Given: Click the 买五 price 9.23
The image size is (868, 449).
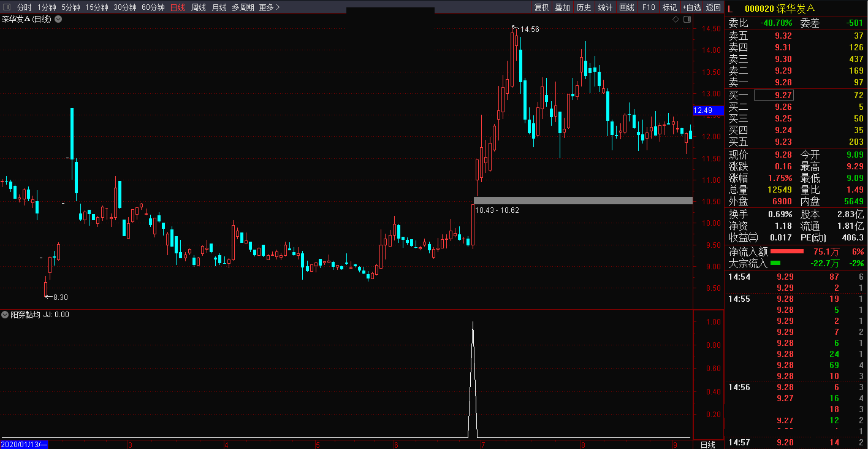Looking at the screenshot, I should click(783, 142).
